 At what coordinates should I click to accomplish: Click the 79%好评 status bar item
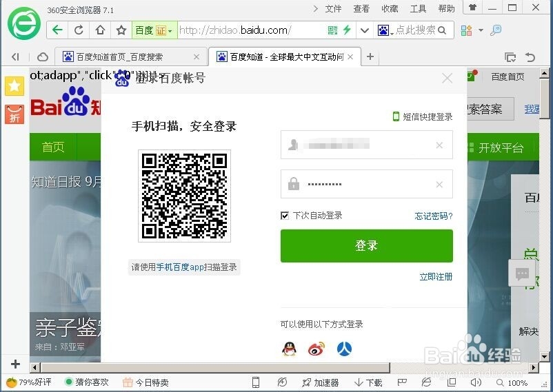(x=29, y=382)
